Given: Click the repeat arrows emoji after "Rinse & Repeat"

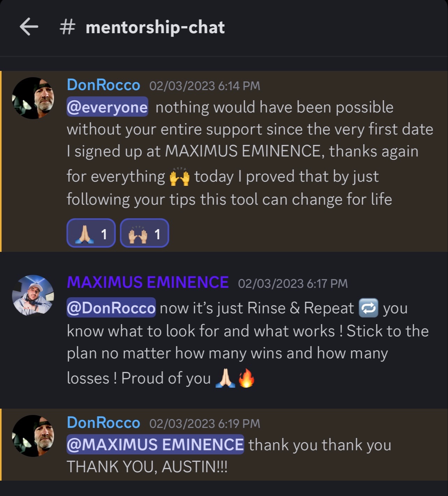Looking at the screenshot, I should pyautogui.click(x=368, y=308).
